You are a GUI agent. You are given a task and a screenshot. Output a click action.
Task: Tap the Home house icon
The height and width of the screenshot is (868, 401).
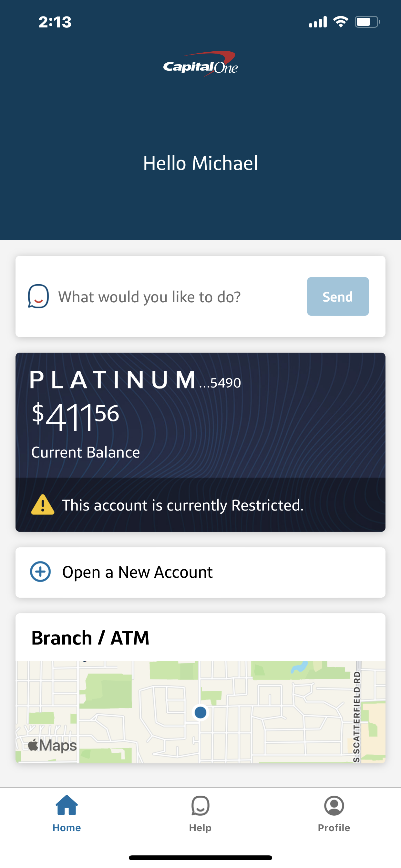67,805
